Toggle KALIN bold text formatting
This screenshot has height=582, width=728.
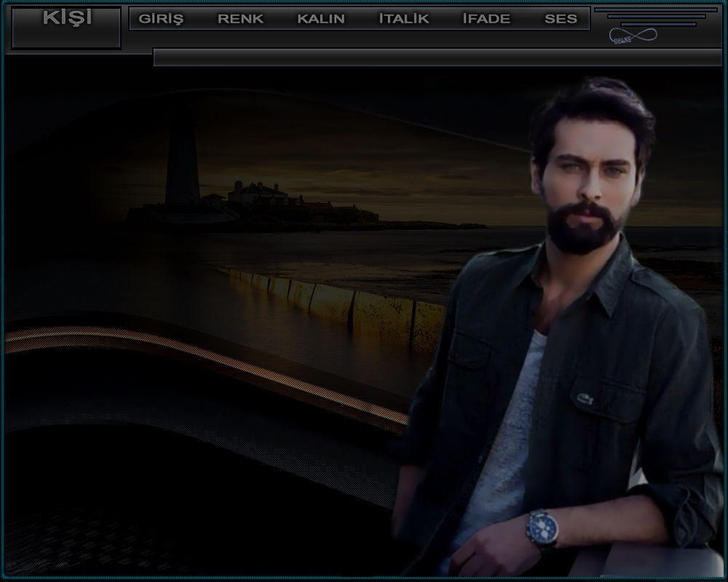coord(321,19)
